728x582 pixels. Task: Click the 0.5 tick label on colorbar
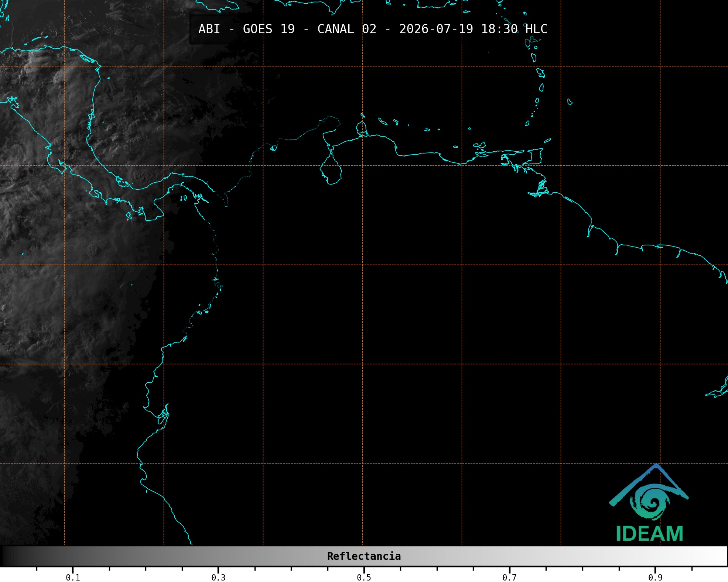click(364, 577)
